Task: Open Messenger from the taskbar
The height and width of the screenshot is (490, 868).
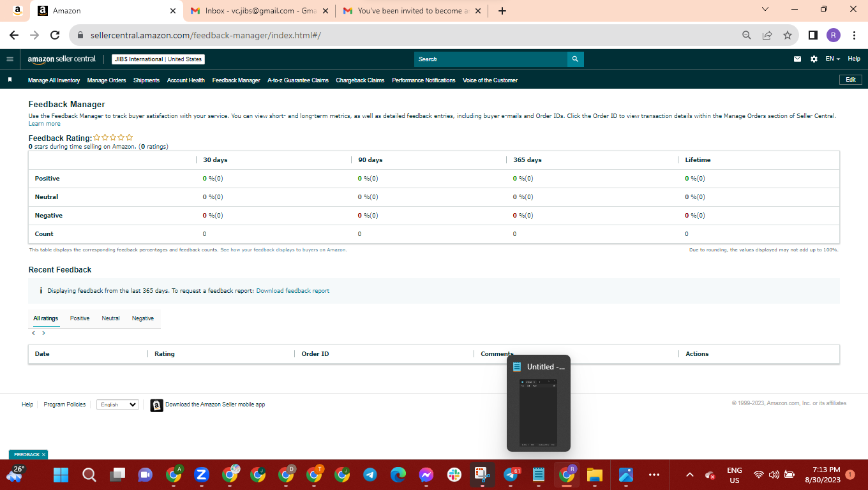Action: [426, 475]
